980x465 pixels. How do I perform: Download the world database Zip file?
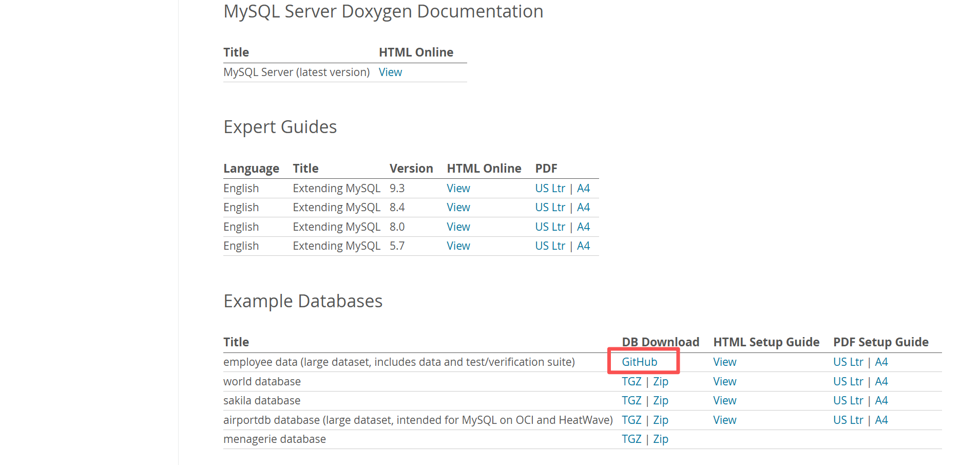[x=661, y=381]
